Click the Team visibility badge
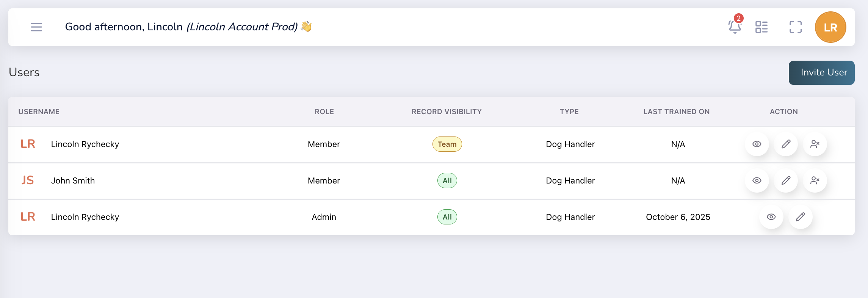This screenshot has width=868, height=298. point(447,144)
